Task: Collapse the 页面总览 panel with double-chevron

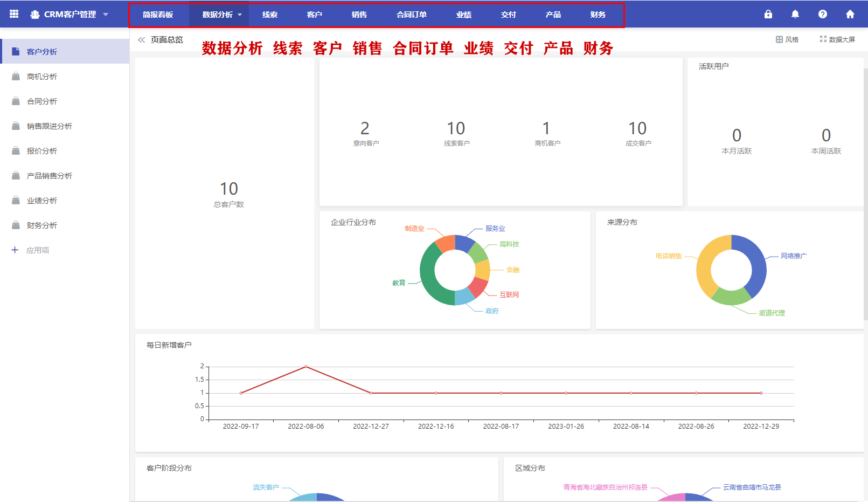Action: [x=142, y=39]
